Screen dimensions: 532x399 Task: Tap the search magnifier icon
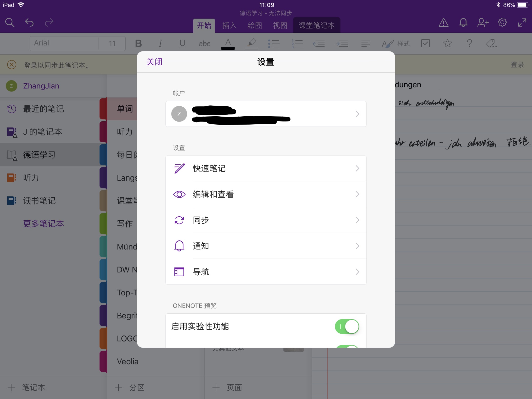(10, 23)
